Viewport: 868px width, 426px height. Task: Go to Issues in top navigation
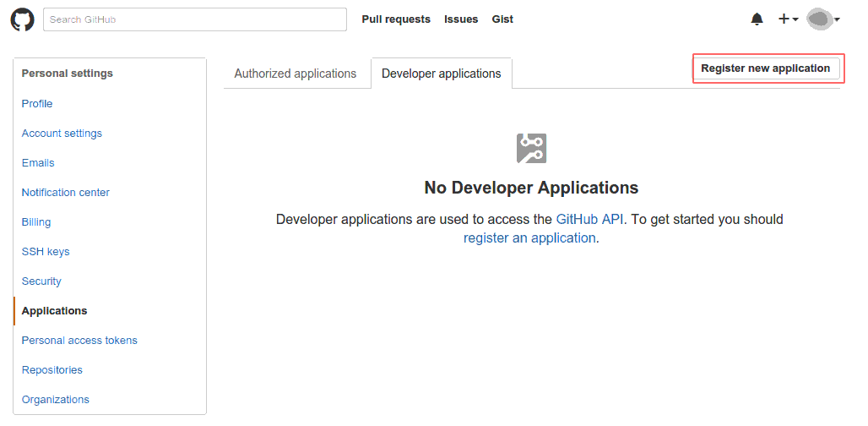(461, 19)
